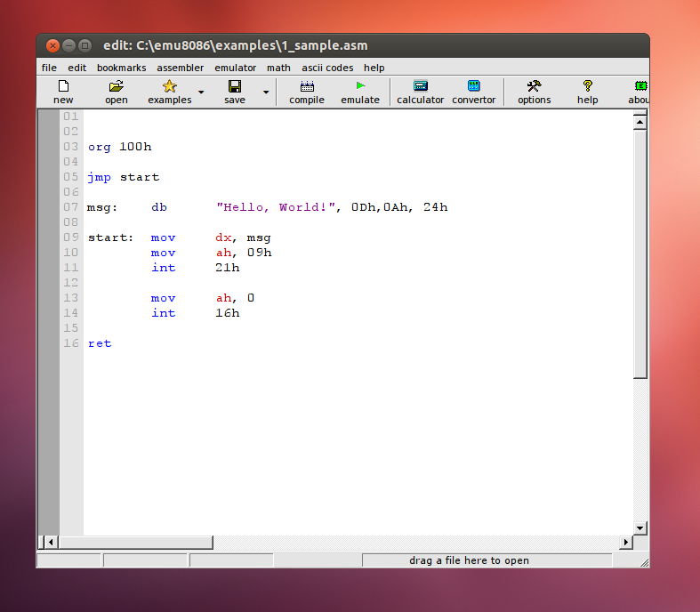Click the "Hello, World!" string literal
The height and width of the screenshot is (612, 700).
[x=276, y=207]
